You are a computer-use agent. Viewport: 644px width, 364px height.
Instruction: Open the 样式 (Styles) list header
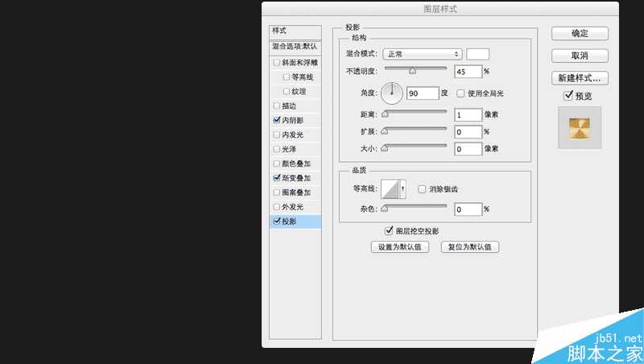coord(295,31)
